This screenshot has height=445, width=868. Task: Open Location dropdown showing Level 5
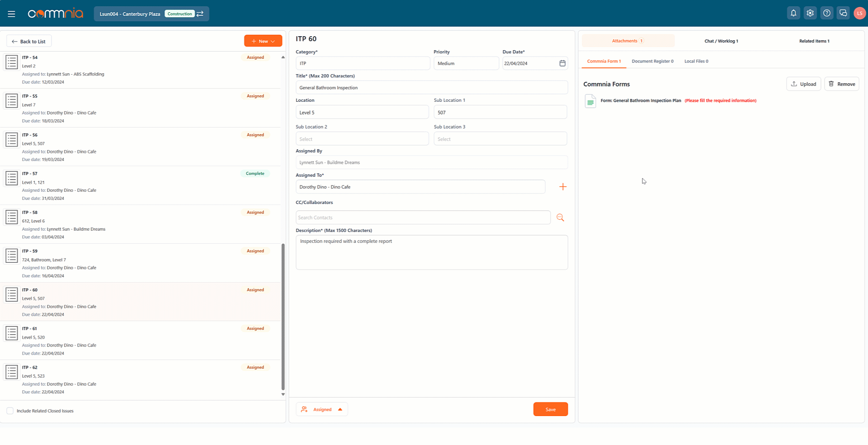point(362,112)
